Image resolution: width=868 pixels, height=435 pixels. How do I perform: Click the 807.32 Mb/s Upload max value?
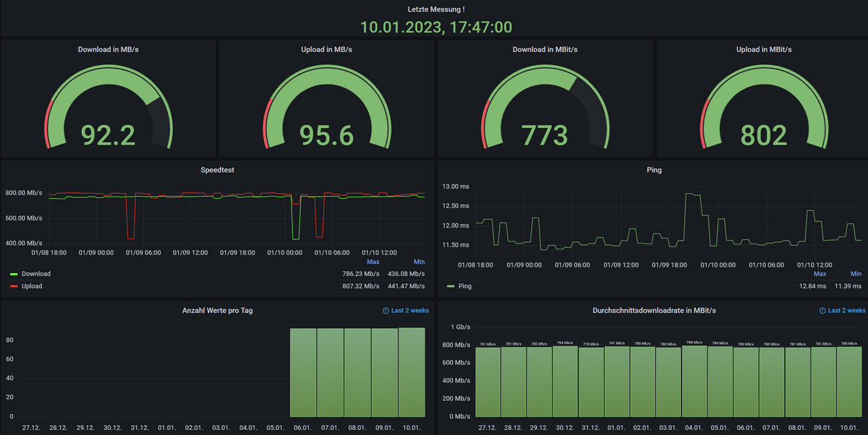pos(360,286)
